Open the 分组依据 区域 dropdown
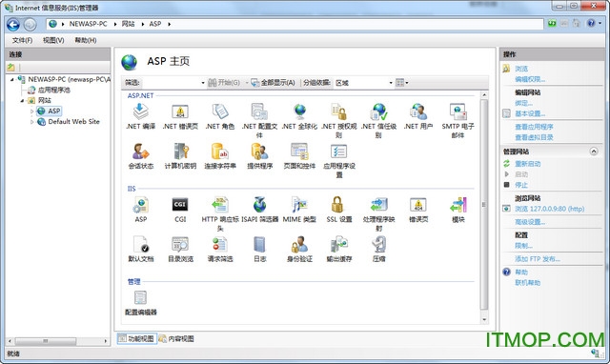This screenshot has width=610, height=364. (363, 83)
